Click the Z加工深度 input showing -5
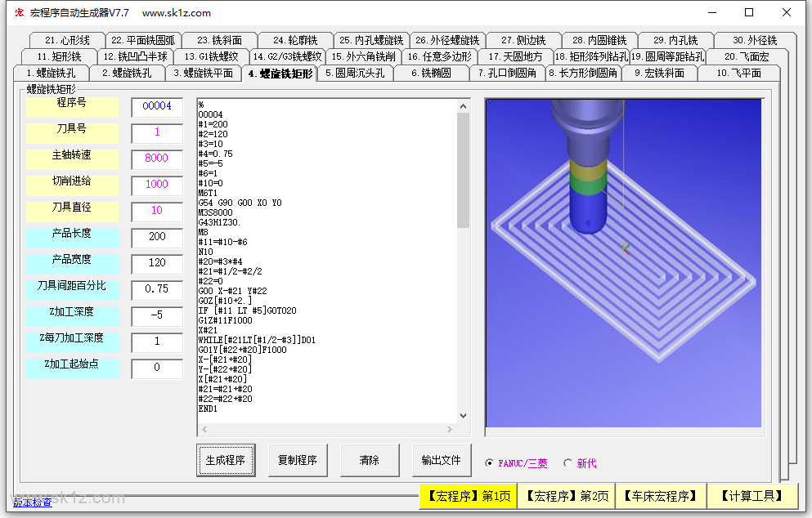 [x=157, y=315]
